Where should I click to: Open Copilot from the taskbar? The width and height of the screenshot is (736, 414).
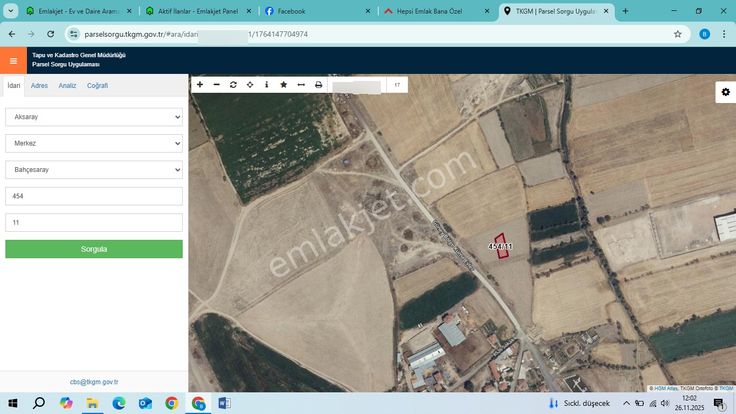click(66, 403)
